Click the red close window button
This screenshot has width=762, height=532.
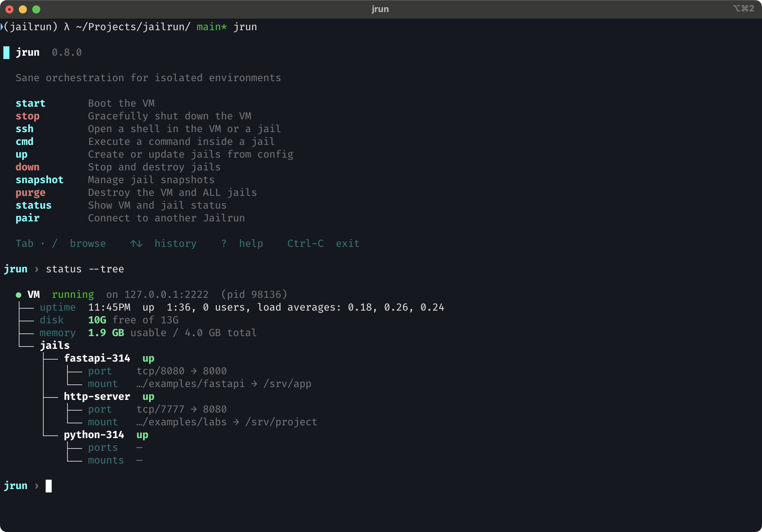pos(9,9)
